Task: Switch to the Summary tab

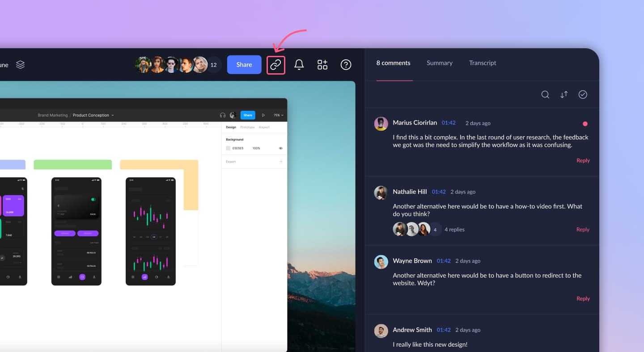Action: pyautogui.click(x=440, y=63)
